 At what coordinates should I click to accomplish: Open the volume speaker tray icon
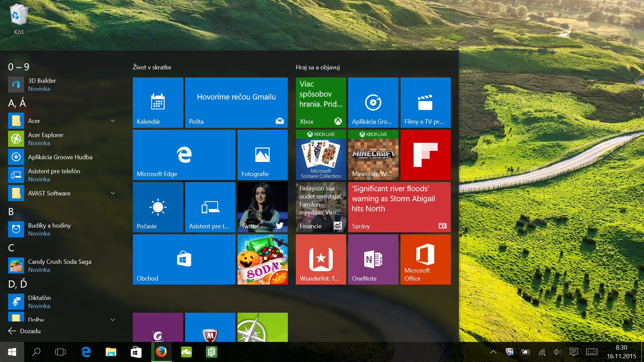557,352
